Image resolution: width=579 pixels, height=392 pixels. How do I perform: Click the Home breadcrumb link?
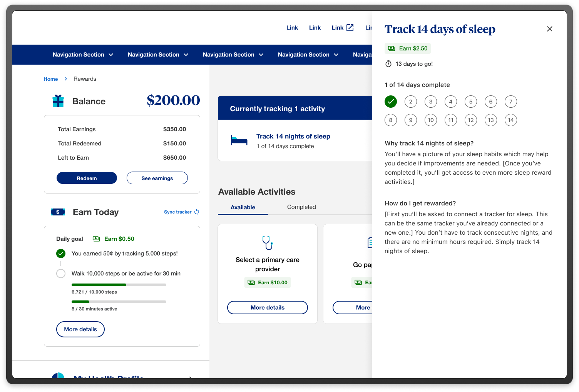click(x=50, y=78)
